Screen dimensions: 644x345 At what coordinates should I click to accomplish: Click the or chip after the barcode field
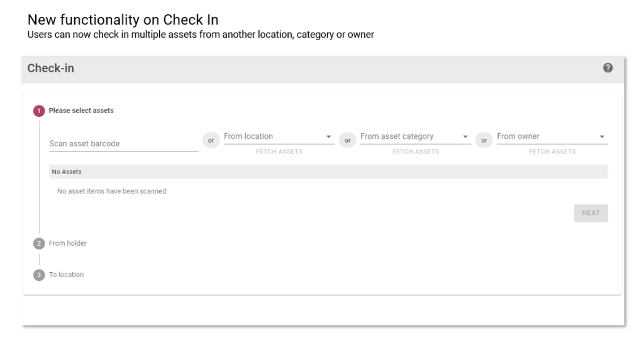click(211, 140)
